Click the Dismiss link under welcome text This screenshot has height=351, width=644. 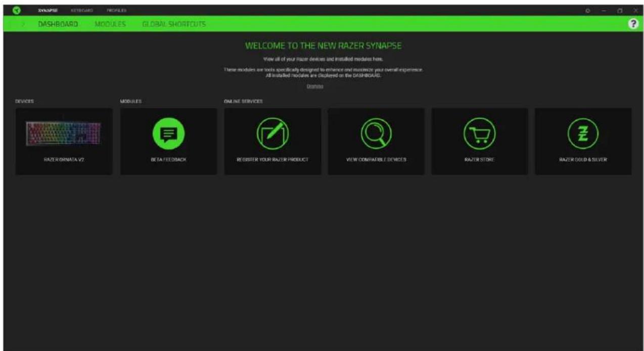[x=315, y=86]
